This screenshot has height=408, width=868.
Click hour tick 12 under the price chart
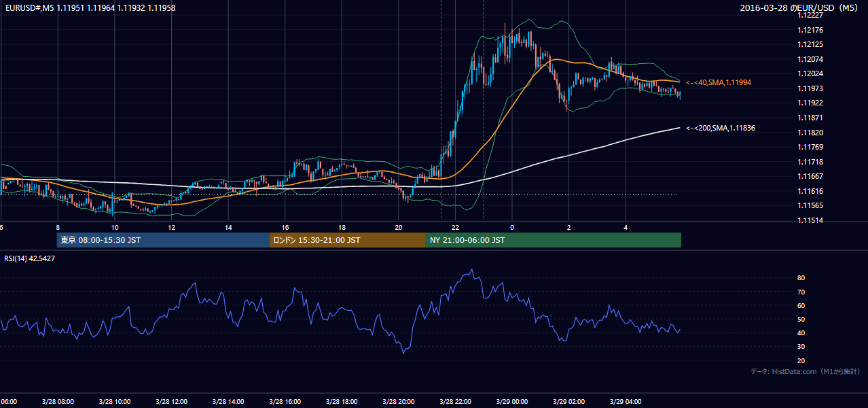pyautogui.click(x=171, y=228)
